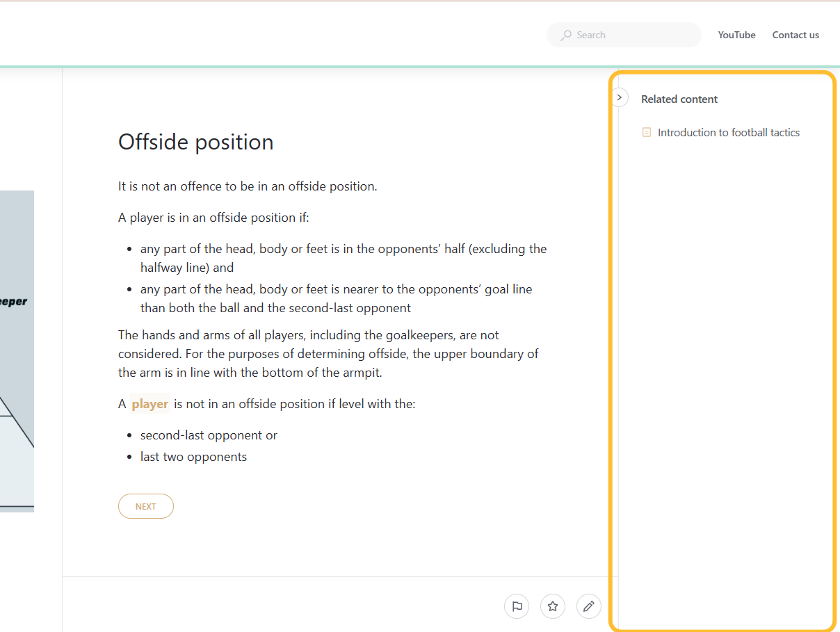This screenshot has width=840, height=632.
Task: Open the YouTube link in header
Action: pos(736,35)
